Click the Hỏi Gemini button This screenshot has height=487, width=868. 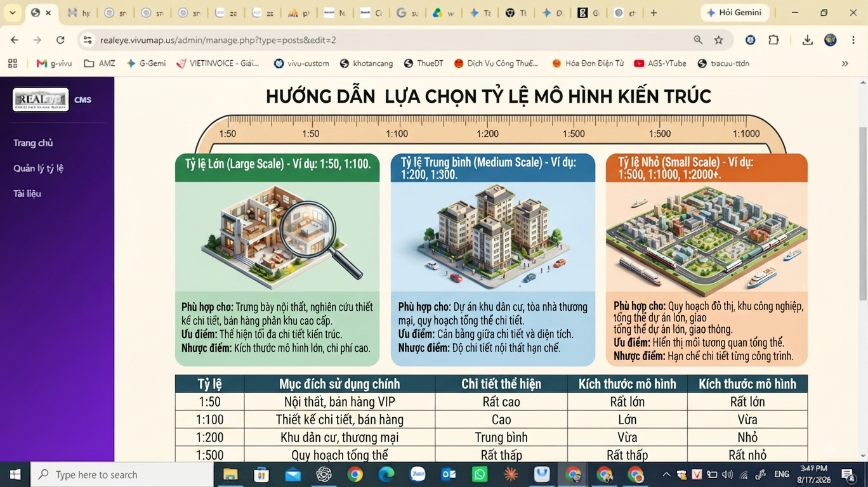pos(735,13)
